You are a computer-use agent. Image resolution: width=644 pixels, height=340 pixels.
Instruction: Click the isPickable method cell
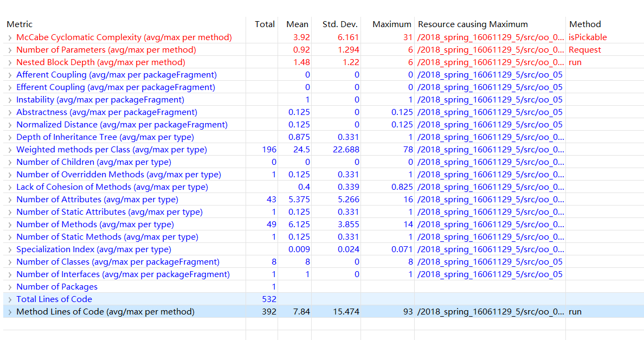588,37
